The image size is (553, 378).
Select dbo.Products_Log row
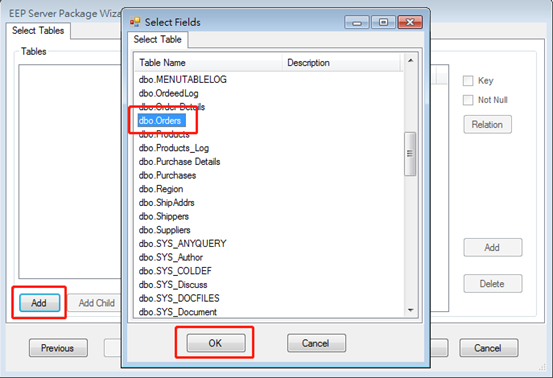(x=174, y=148)
